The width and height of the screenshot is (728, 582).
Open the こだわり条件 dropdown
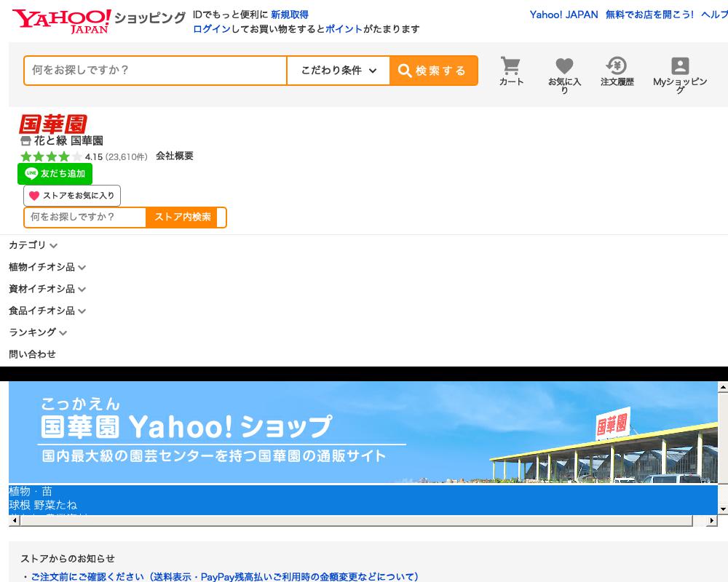pyautogui.click(x=338, y=71)
